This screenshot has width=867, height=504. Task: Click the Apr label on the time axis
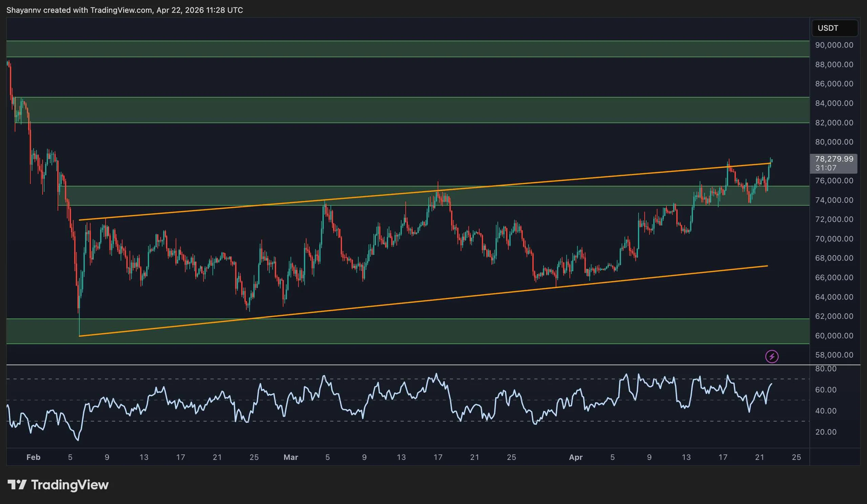tap(576, 457)
